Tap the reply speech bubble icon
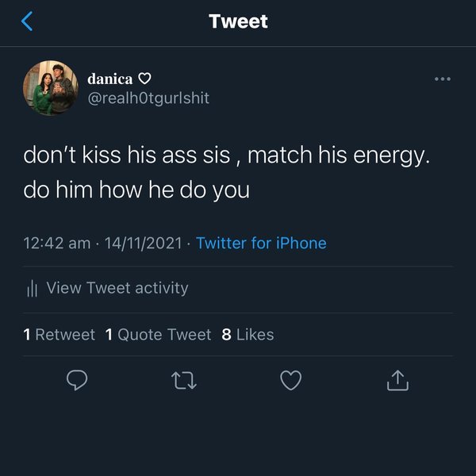 point(76,382)
